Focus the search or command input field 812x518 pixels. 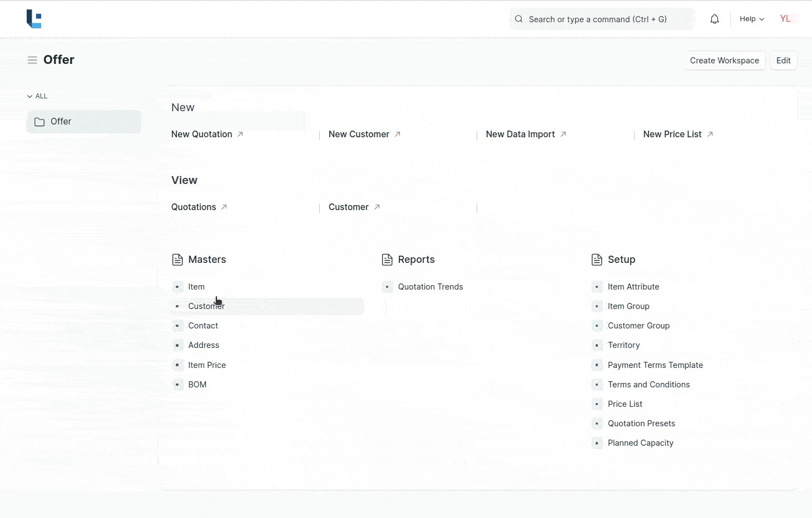(x=602, y=19)
